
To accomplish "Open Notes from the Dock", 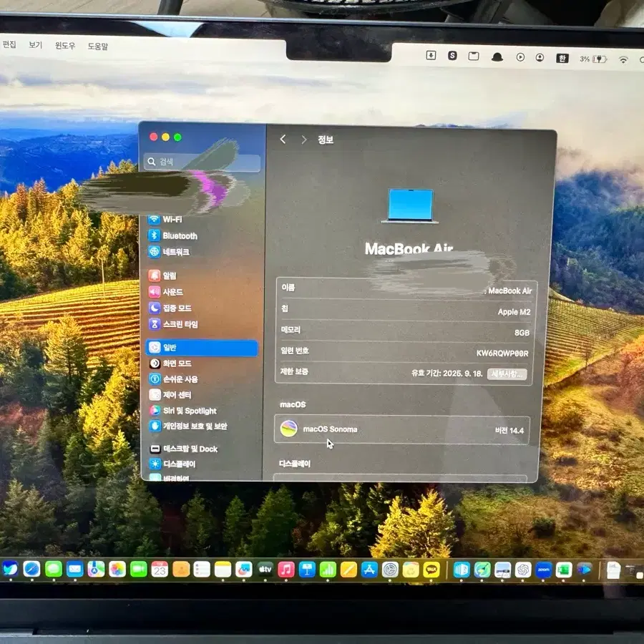I will (223, 570).
